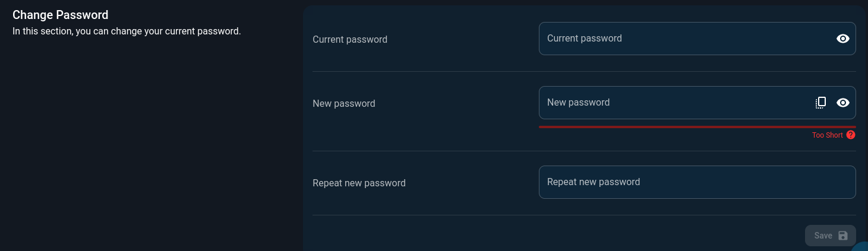
Task: Click the "New password" row label
Action: 344,104
